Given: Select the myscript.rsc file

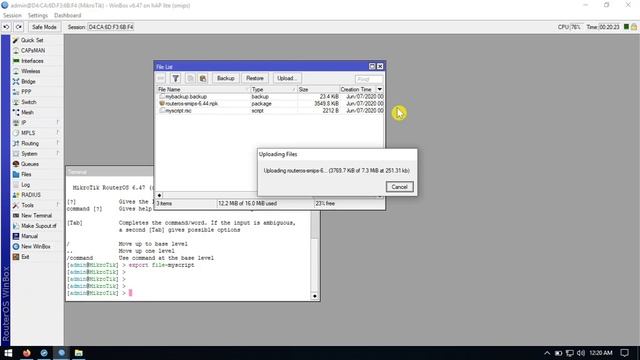Looking at the screenshot, I should [270, 111].
